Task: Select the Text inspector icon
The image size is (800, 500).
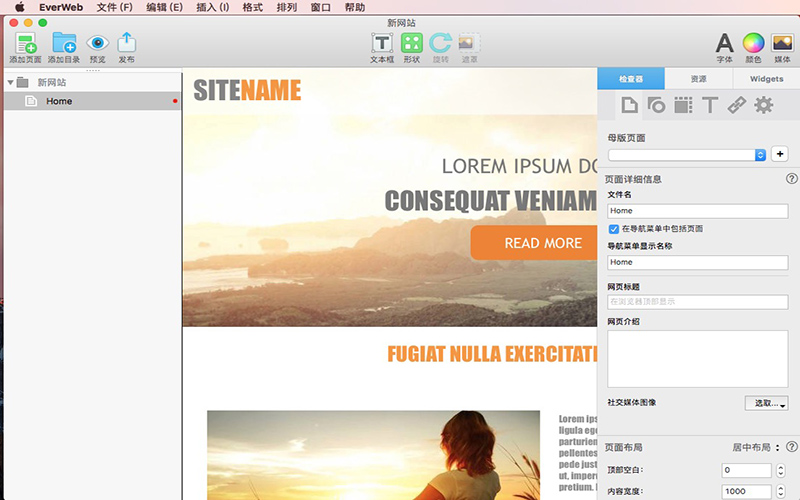Action: pyautogui.click(x=710, y=106)
